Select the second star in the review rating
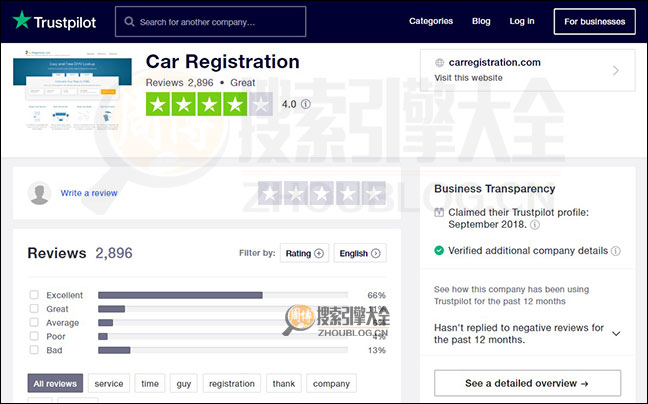 [x=296, y=193]
